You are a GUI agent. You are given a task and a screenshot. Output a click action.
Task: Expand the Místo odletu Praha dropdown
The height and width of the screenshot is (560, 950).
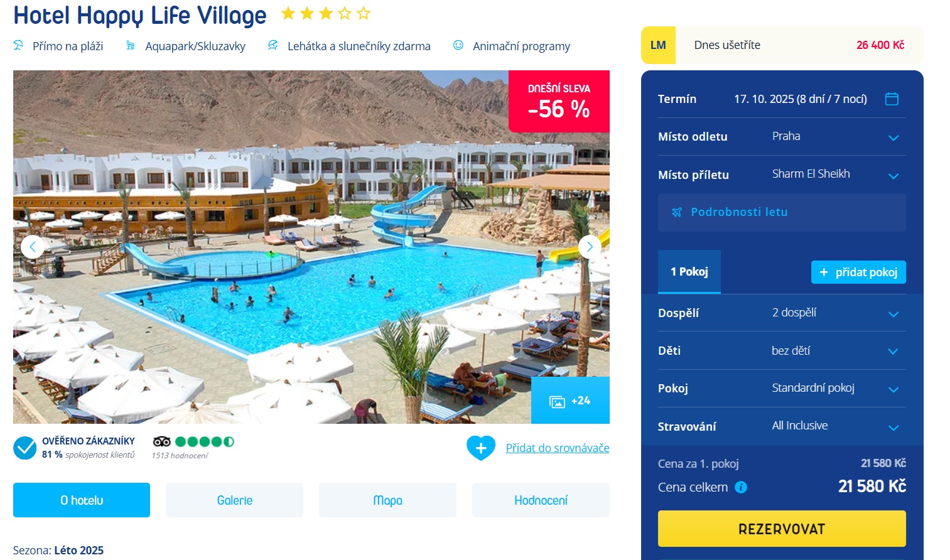pos(782,137)
